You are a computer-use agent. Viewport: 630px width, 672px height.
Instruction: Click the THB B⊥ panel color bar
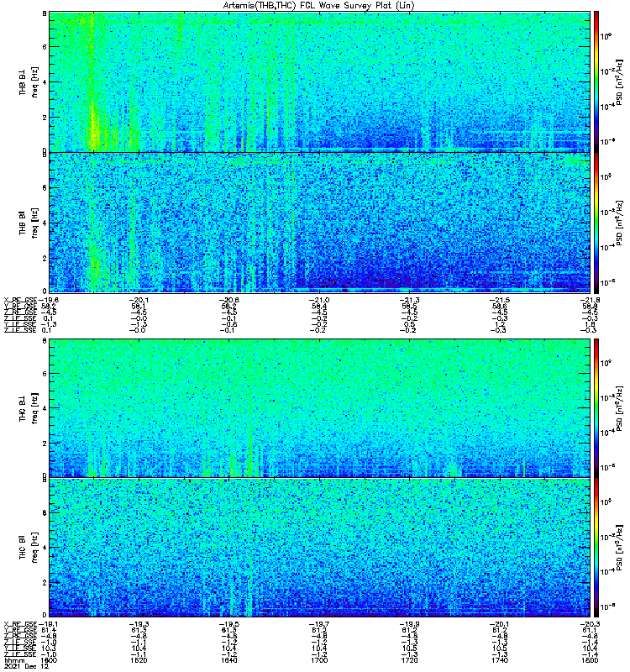coord(596,81)
